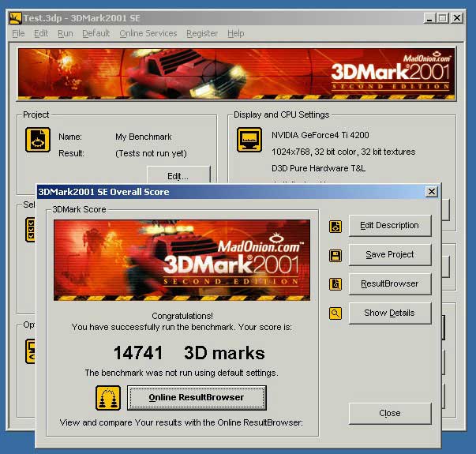
Task: Open the Edit menu
Action: coord(41,33)
